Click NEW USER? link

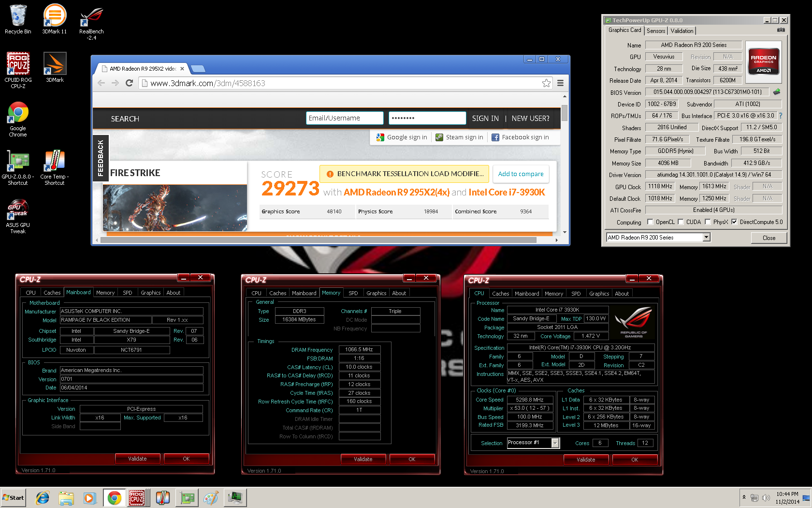(x=530, y=119)
